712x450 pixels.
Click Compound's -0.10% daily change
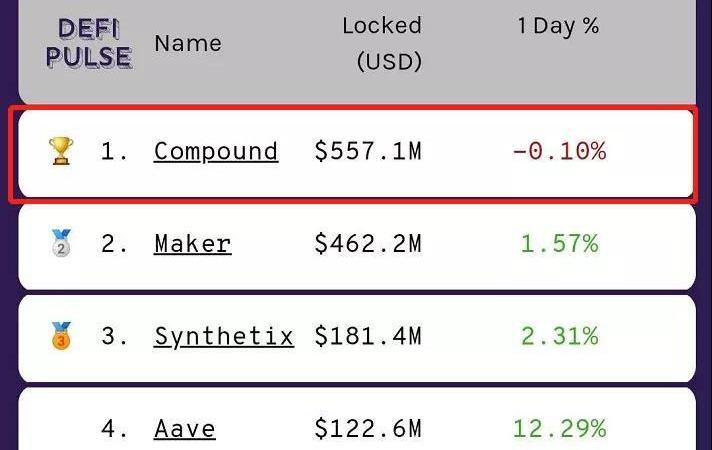click(x=559, y=151)
